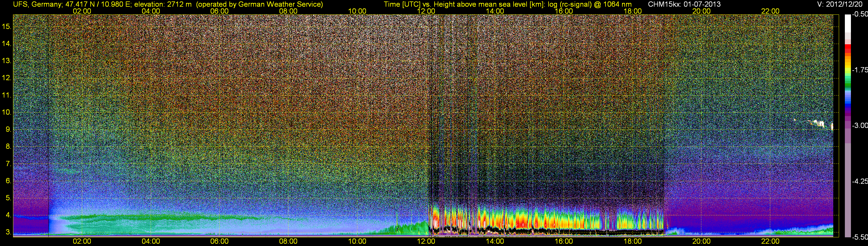
Task: Click the 8 km height axis label
Action: pyautogui.click(x=8, y=147)
